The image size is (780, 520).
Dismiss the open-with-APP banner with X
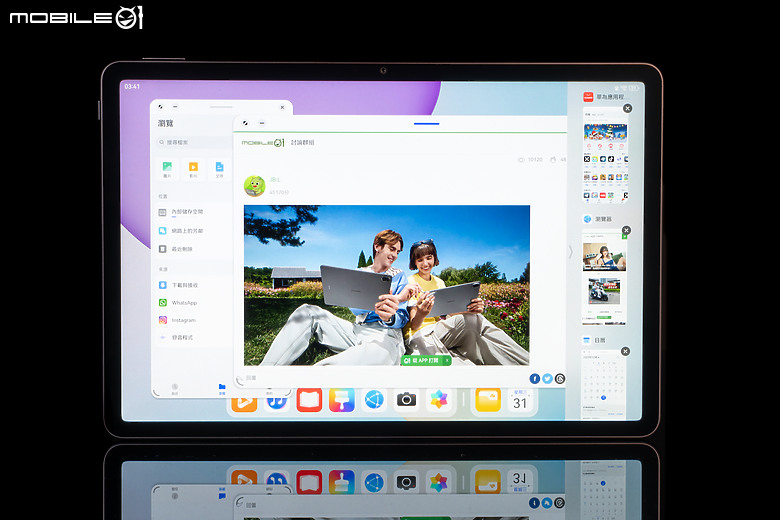pos(447,360)
